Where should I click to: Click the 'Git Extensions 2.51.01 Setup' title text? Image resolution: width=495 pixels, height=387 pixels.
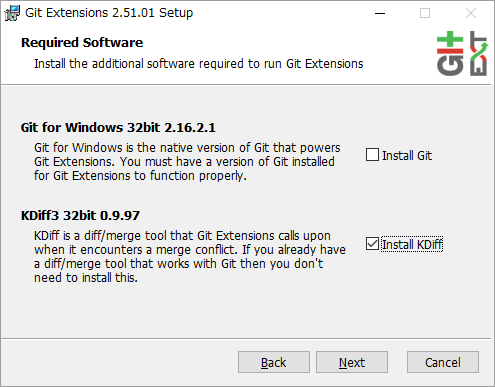click(x=109, y=13)
